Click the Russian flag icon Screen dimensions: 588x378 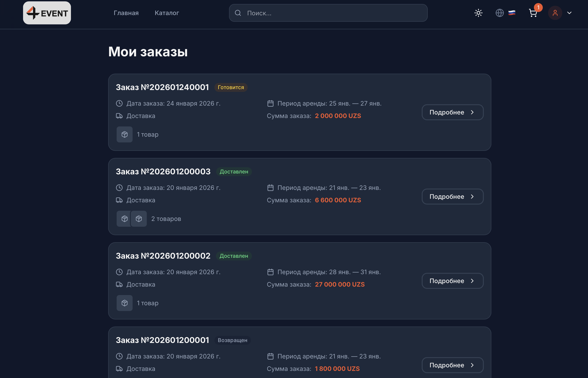click(512, 13)
